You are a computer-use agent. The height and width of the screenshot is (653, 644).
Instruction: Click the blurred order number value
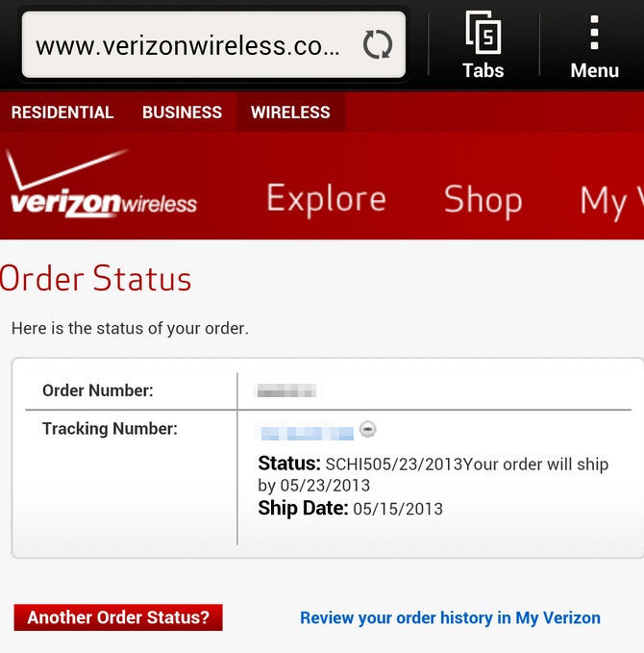286,390
